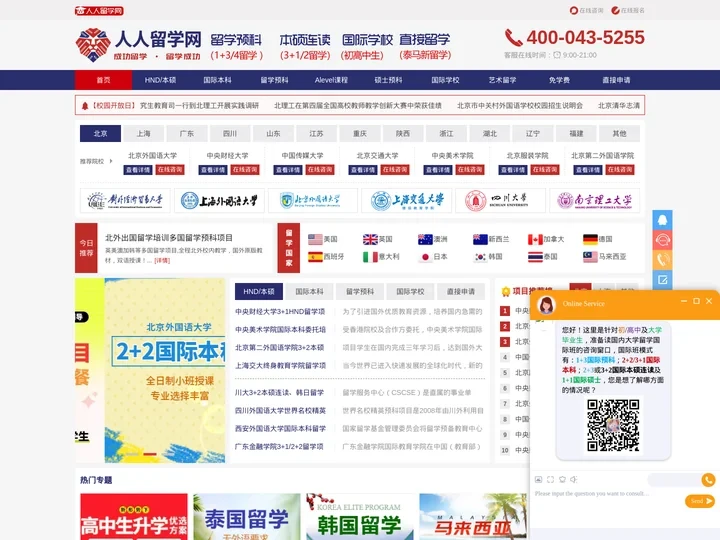Click the agent avatar in Online Service header
This screenshot has height=540, width=720.
(546, 304)
